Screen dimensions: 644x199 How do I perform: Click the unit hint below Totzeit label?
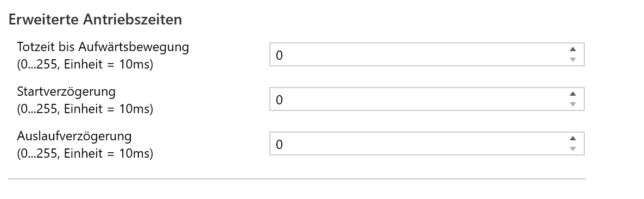click(x=85, y=65)
